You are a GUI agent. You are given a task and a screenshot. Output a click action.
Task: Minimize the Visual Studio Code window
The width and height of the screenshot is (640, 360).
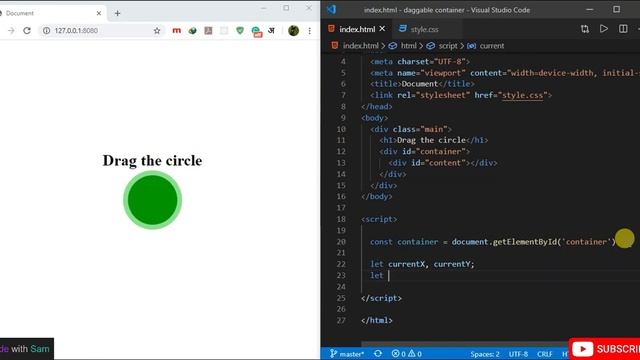coord(589,9)
